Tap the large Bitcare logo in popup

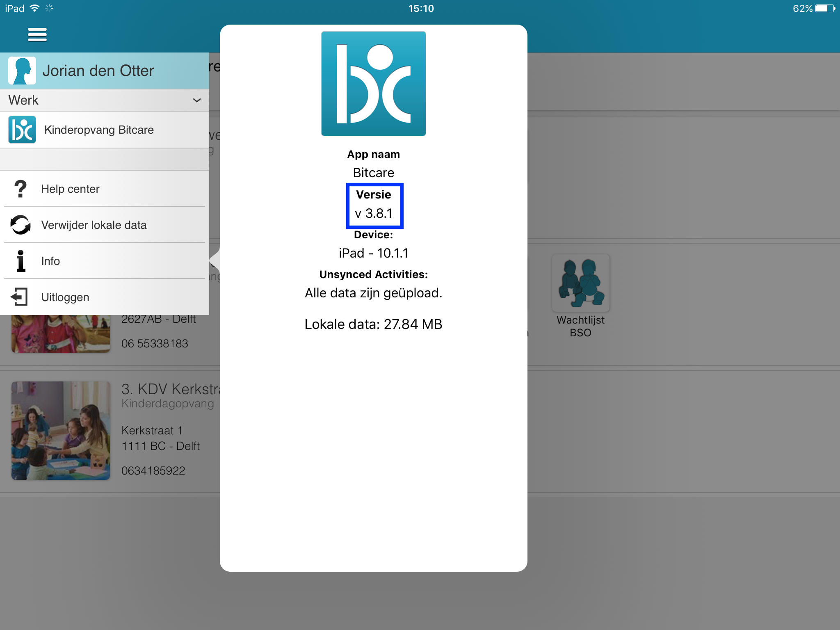point(373,84)
